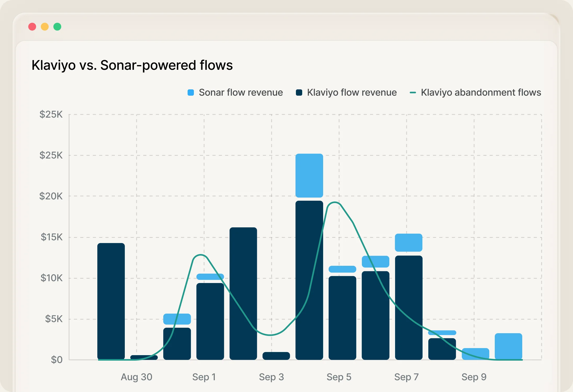The height and width of the screenshot is (392, 573).
Task: Select the tallest dark Klaviyo bar near Sep 4
Action: click(x=309, y=280)
